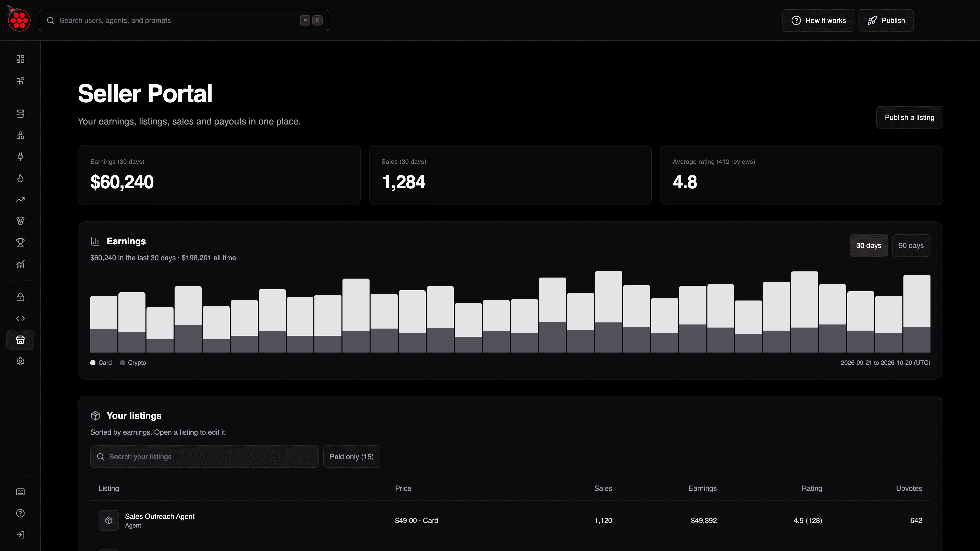Click the Publish a listing button

pyautogui.click(x=910, y=118)
